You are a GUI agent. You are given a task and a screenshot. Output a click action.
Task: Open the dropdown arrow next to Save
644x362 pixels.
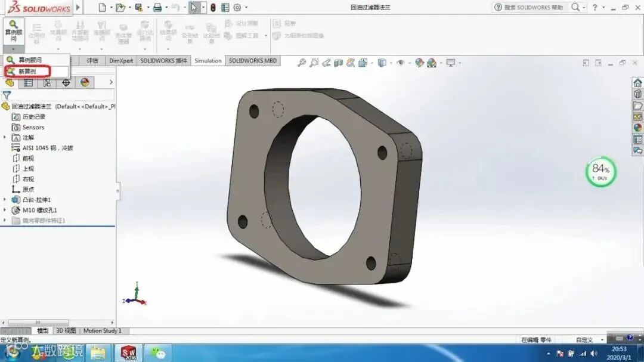(x=148, y=7)
